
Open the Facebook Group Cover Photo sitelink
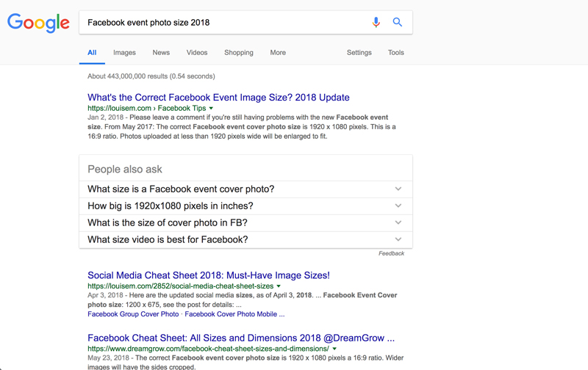pyautogui.click(x=133, y=314)
